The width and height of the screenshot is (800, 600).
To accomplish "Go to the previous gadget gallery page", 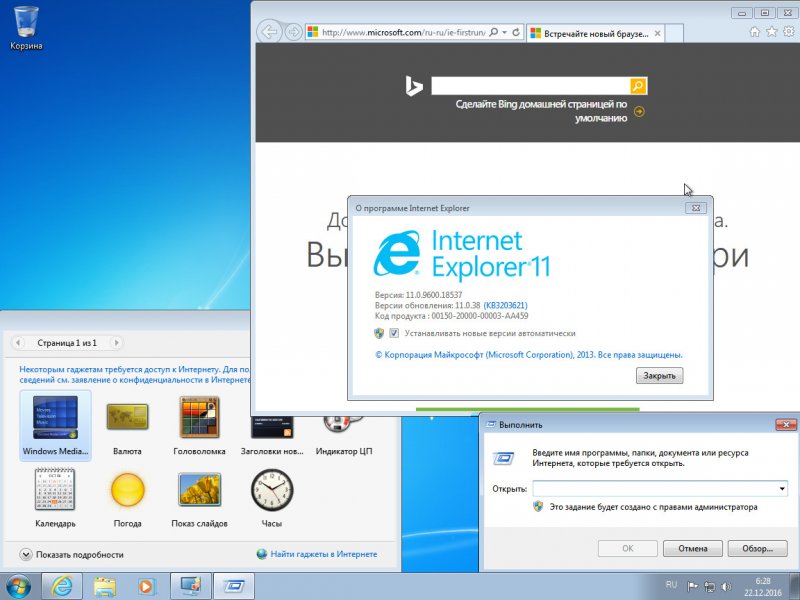I will coord(18,343).
